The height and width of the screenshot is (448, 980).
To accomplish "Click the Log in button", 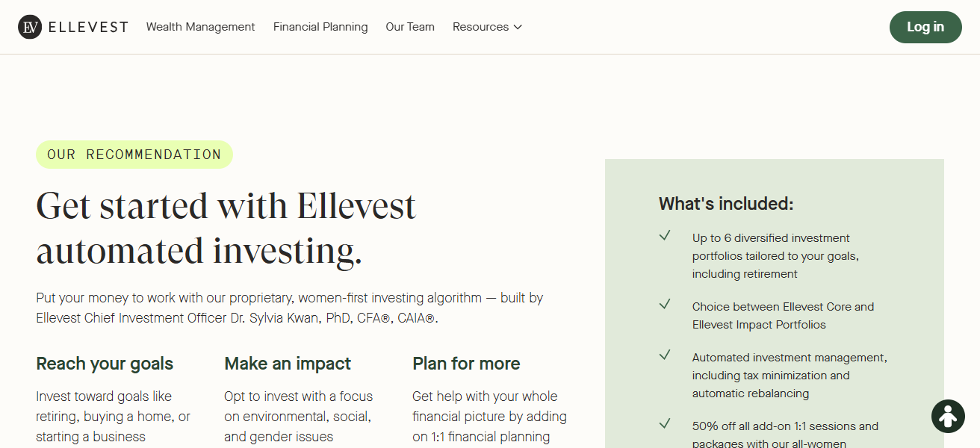I will tap(925, 27).
